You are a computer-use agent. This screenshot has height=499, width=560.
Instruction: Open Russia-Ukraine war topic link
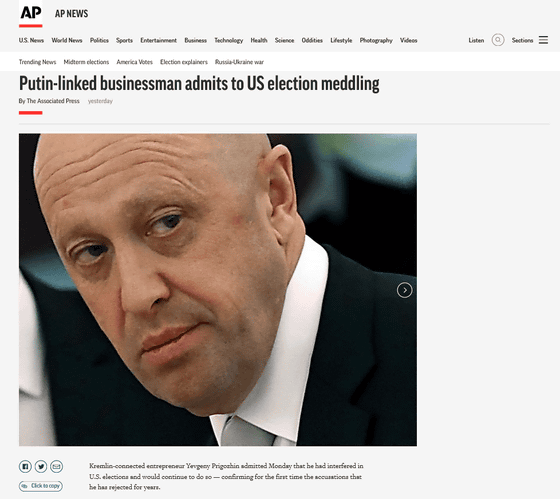point(239,62)
